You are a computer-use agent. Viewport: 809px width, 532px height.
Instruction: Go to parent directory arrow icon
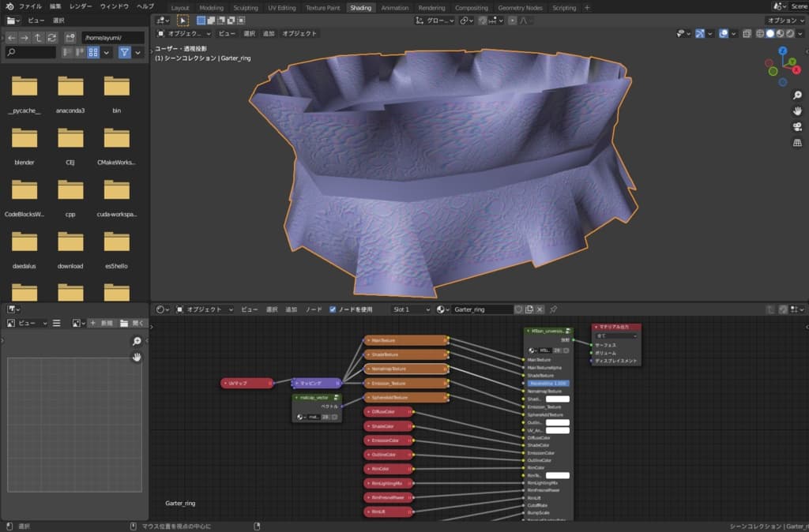pos(38,38)
